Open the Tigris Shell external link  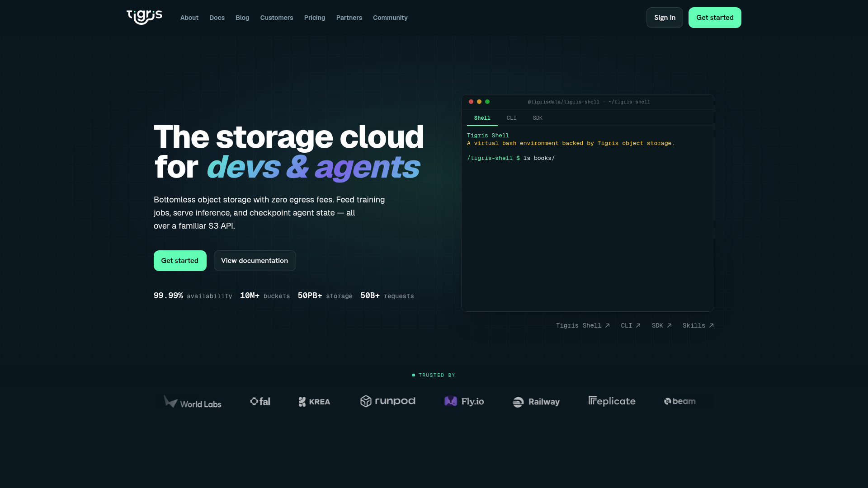click(583, 325)
